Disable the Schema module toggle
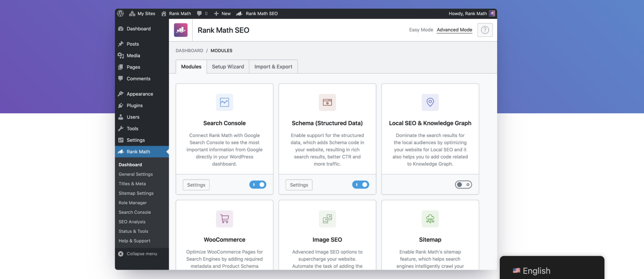Image resolution: width=644 pixels, height=279 pixels. click(x=361, y=185)
